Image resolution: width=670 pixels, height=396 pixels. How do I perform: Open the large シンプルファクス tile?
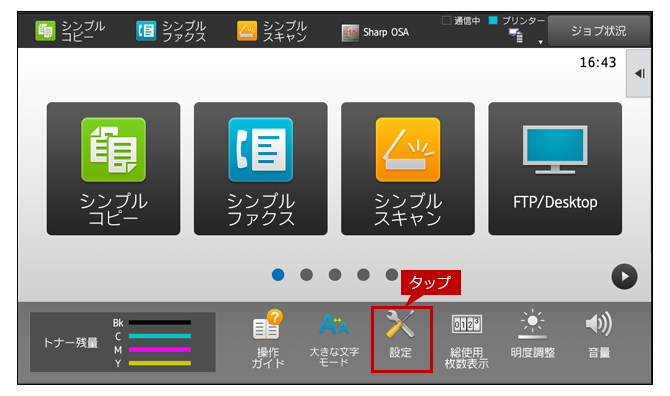(x=261, y=168)
